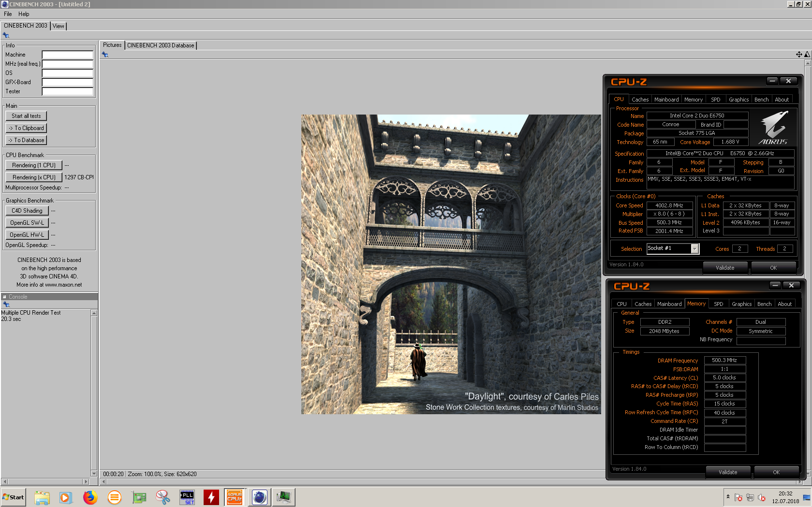This screenshot has width=812, height=507.
Task: Click the pin icon under CINEBENCH 2003 tab
Action: (x=6, y=35)
